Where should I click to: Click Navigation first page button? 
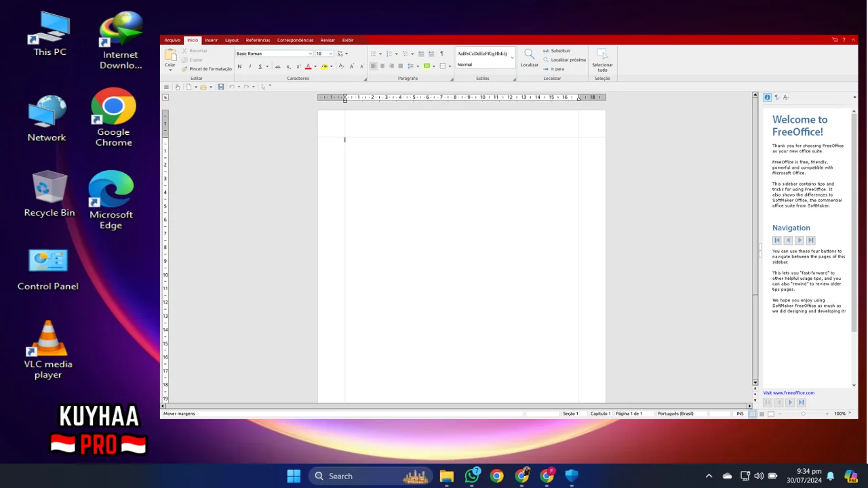(x=777, y=240)
